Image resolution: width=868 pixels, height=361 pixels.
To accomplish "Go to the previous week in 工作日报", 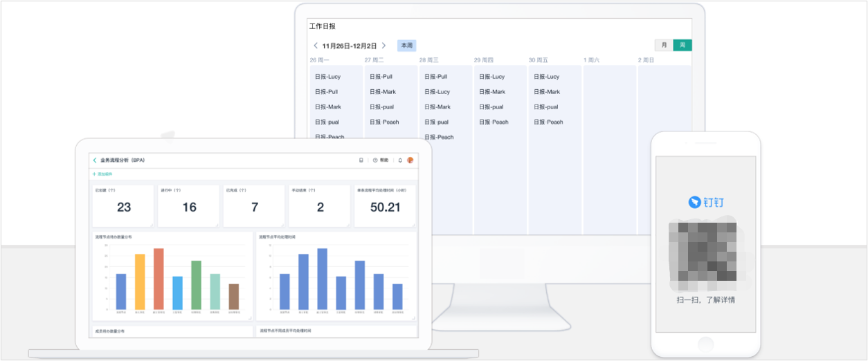I will pos(316,46).
